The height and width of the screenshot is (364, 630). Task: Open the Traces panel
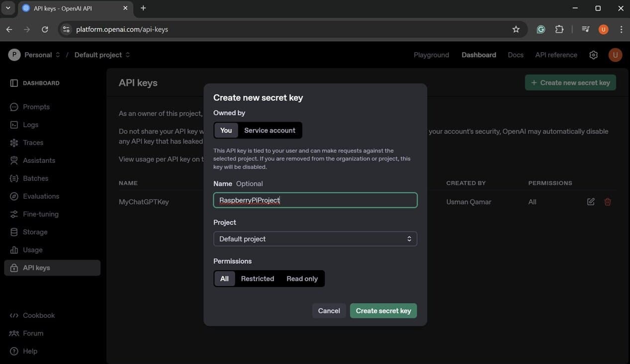tap(33, 143)
